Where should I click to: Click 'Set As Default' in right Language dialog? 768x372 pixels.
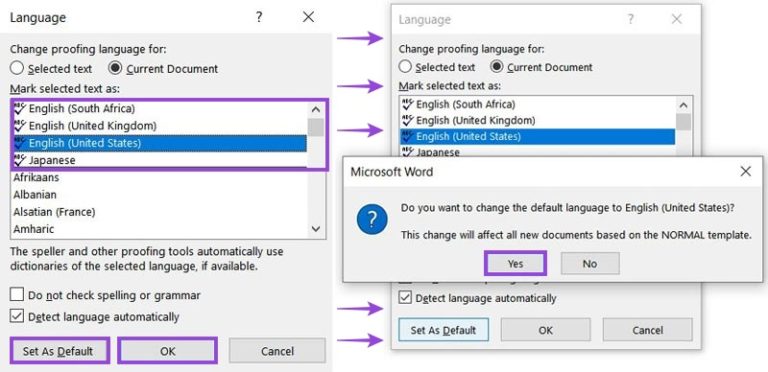pos(443,330)
